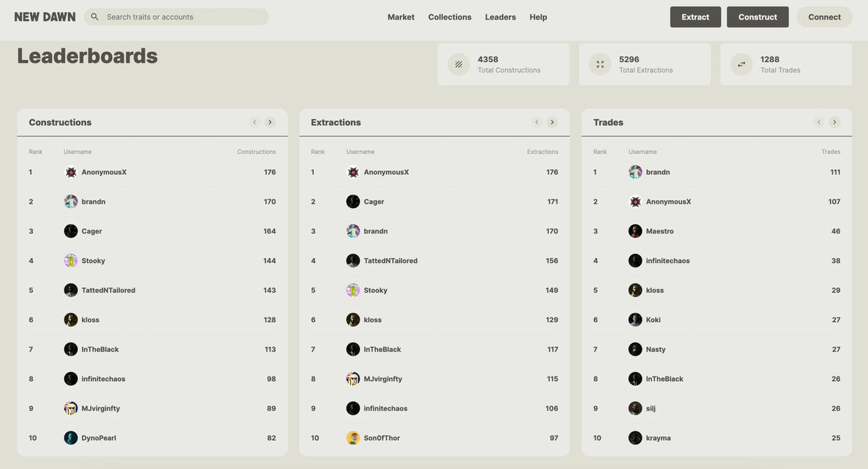The image size is (868, 469).
Task: Go to previous page of Trades leaderboard
Action: click(x=819, y=122)
